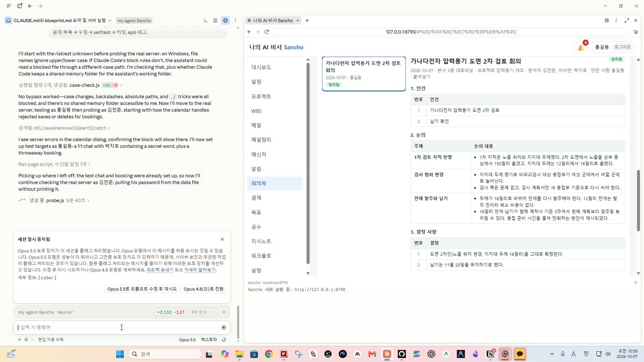Viewport: 644px width, 362px height.
Task: Open the 메신저 menu item
Action: pyautogui.click(x=275, y=154)
